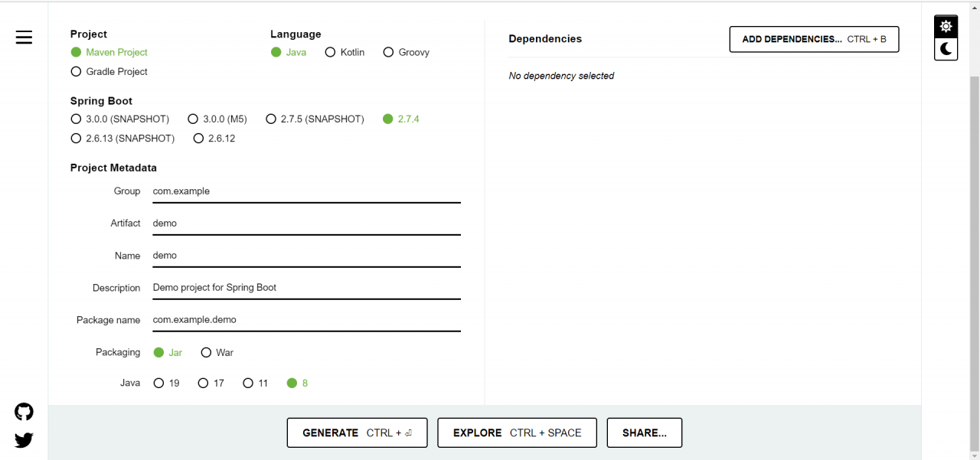Viewport: 980px width, 460px height.
Task: Select Spring Boot 3.0.0 (M5)
Action: point(217,119)
